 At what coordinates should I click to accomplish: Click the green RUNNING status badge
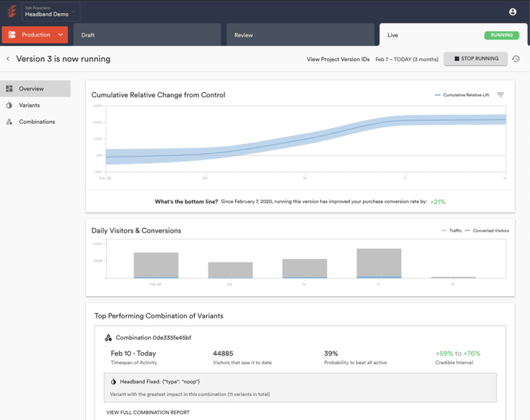coord(501,35)
